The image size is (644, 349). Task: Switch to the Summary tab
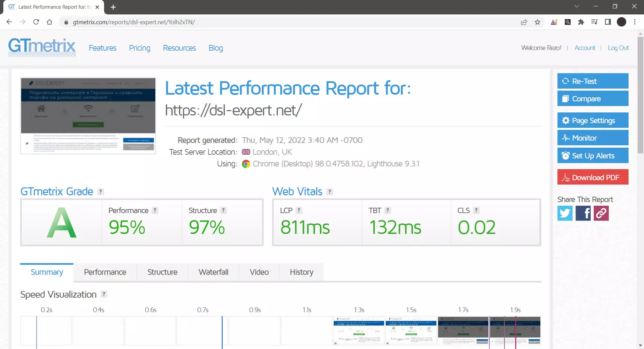pyautogui.click(x=47, y=272)
